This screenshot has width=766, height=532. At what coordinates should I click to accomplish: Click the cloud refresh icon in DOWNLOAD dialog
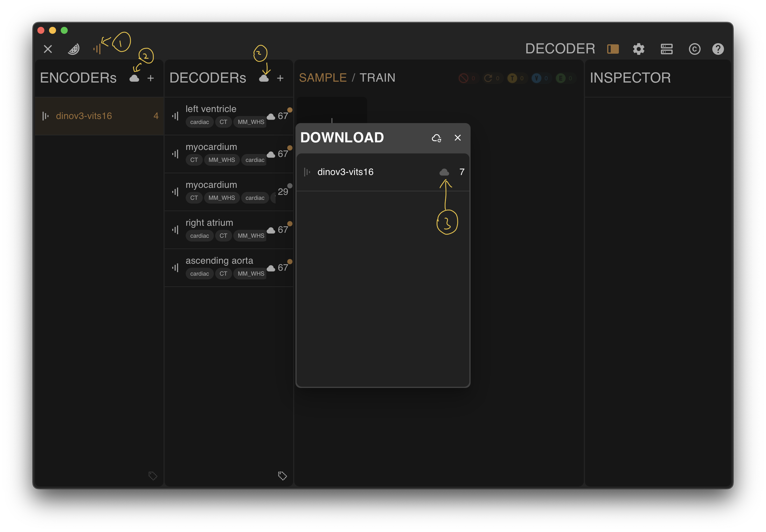click(436, 138)
